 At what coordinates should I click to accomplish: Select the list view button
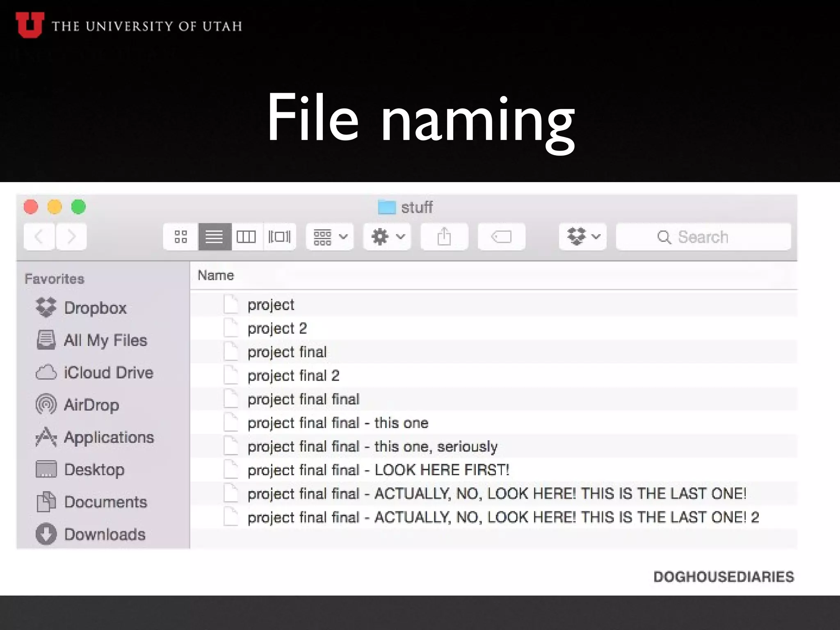[x=215, y=237]
